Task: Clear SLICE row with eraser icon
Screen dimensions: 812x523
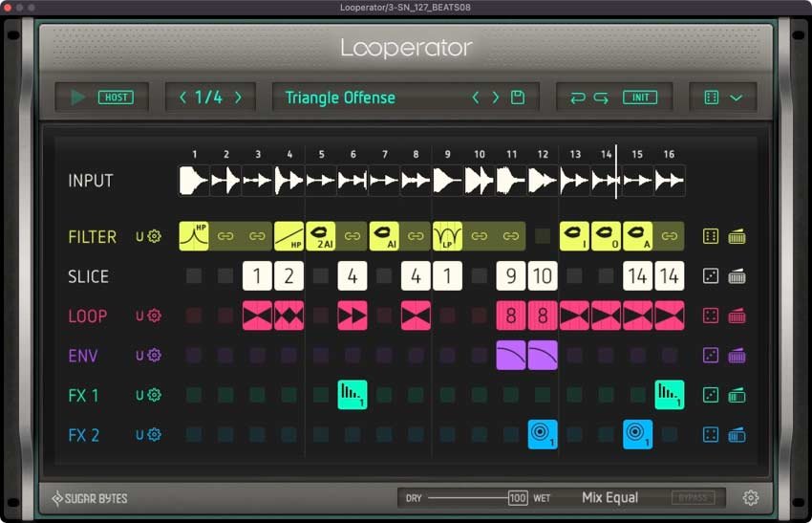Action: coord(737,276)
